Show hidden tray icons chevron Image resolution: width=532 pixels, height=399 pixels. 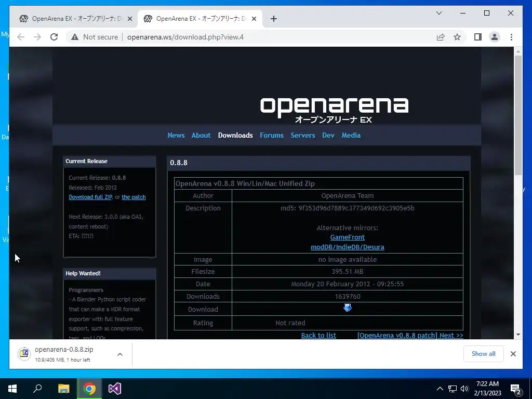tap(440, 389)
